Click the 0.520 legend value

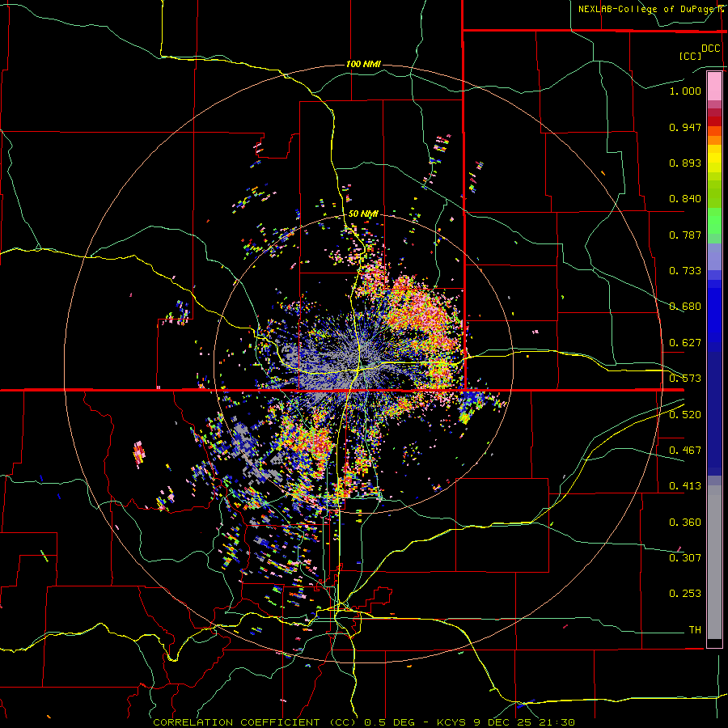pos(685,415)
